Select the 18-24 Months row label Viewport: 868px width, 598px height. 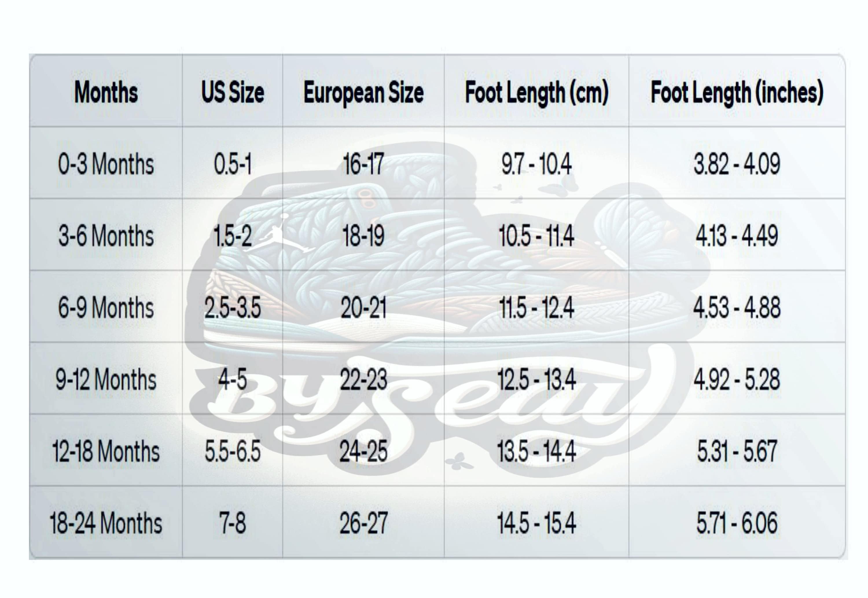[106, 523]
